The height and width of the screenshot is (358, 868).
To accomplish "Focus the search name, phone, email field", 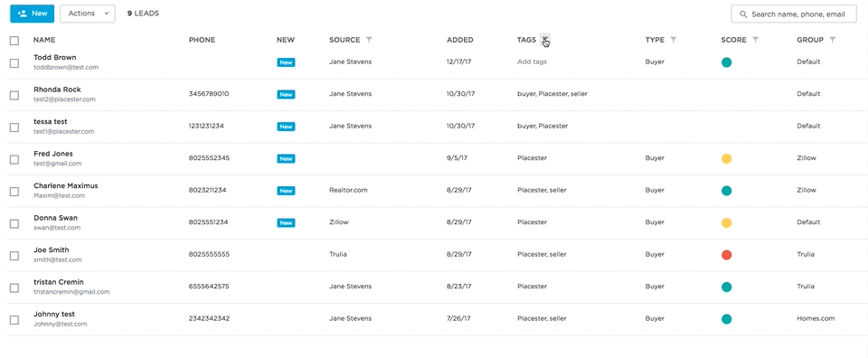I will tap(794, 14).
